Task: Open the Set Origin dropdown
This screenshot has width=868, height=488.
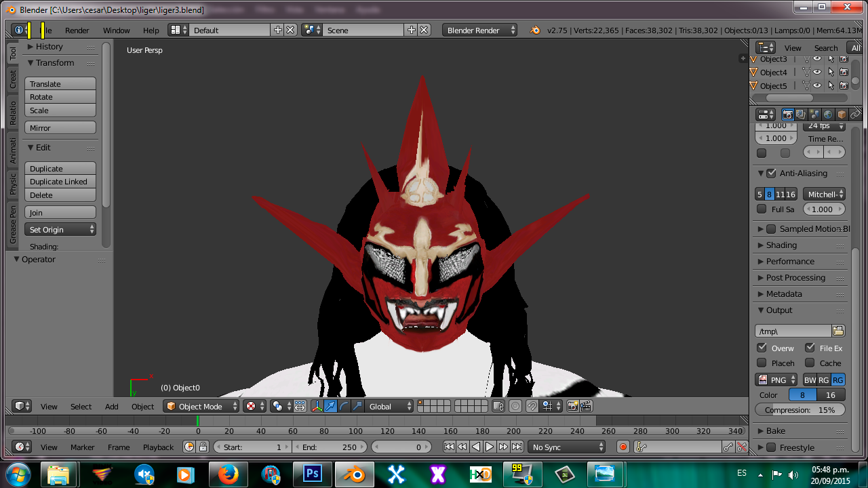Action: (60, 229)
